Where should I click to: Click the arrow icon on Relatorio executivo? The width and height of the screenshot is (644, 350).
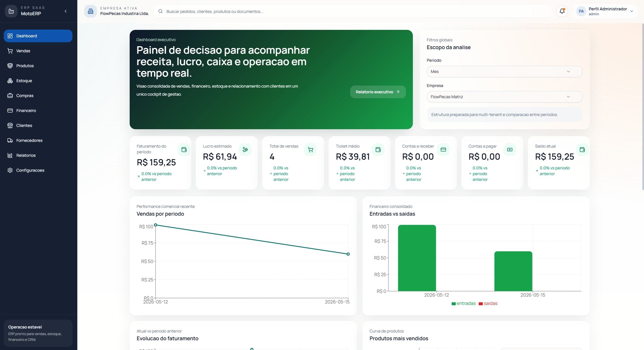click(x=398, y=92)
